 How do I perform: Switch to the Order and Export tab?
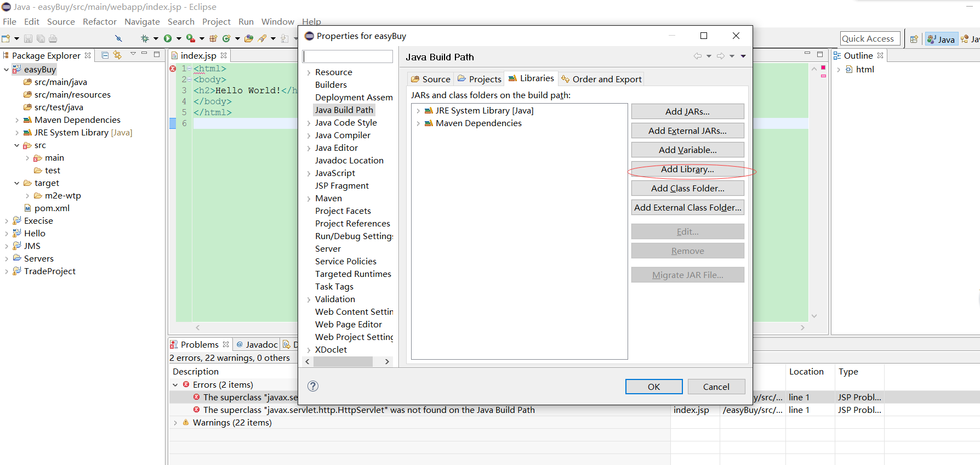tap(601, 79)
